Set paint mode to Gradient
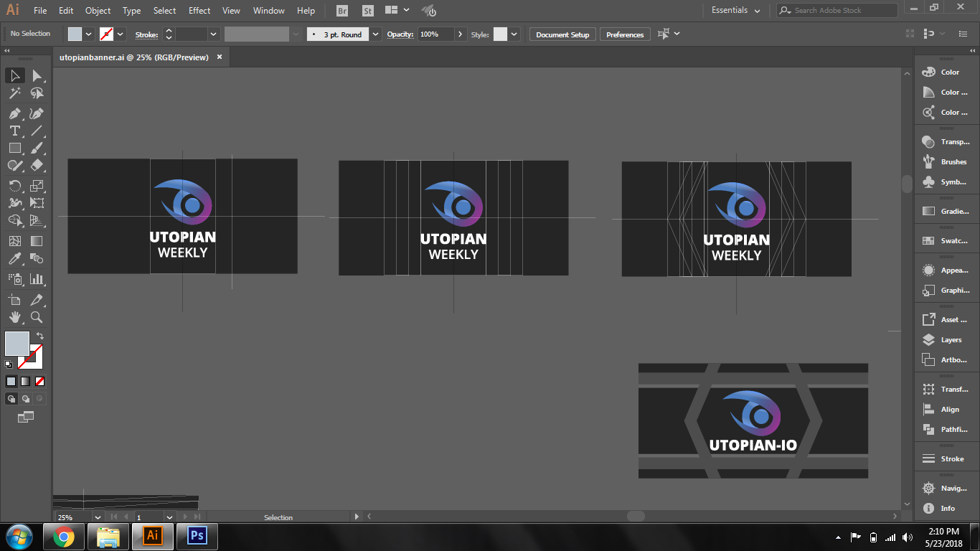The image size is (980, 551). [26, 381]
